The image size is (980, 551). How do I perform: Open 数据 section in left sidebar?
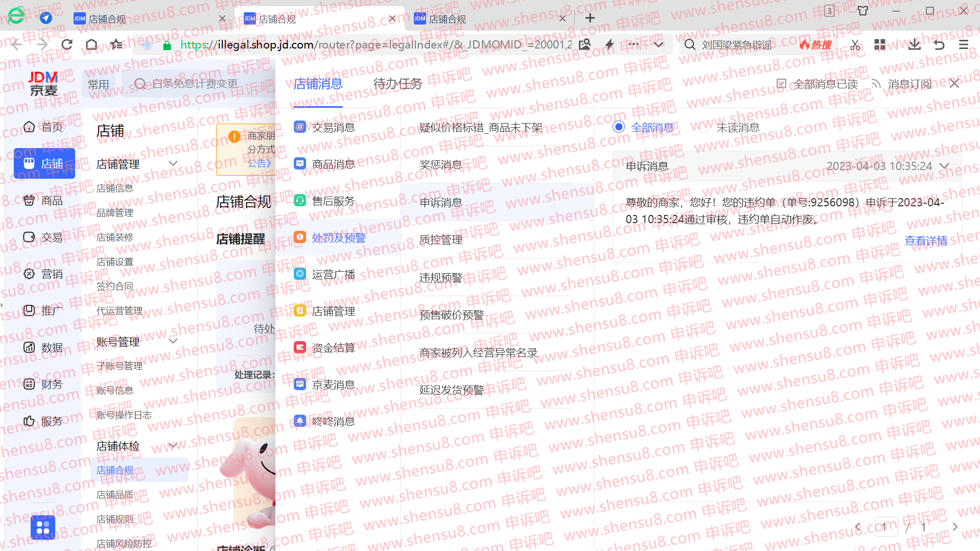(44, 347)
